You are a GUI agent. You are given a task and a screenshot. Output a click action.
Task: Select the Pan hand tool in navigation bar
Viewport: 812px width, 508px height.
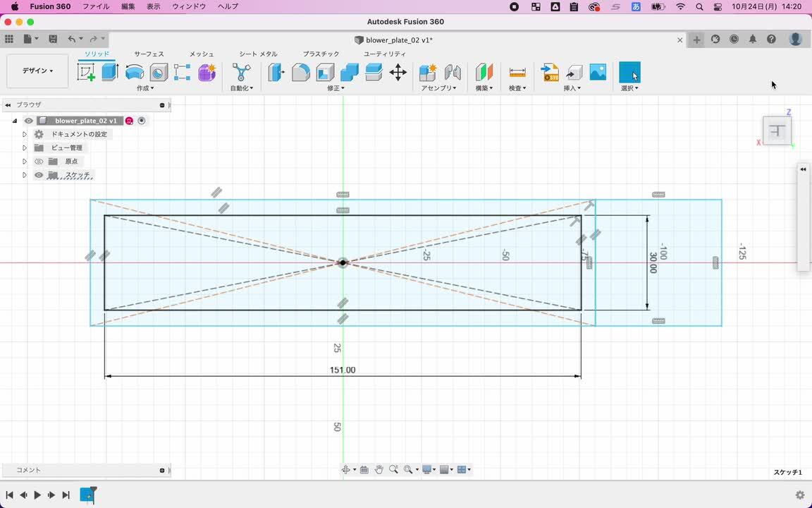(379, 470)
